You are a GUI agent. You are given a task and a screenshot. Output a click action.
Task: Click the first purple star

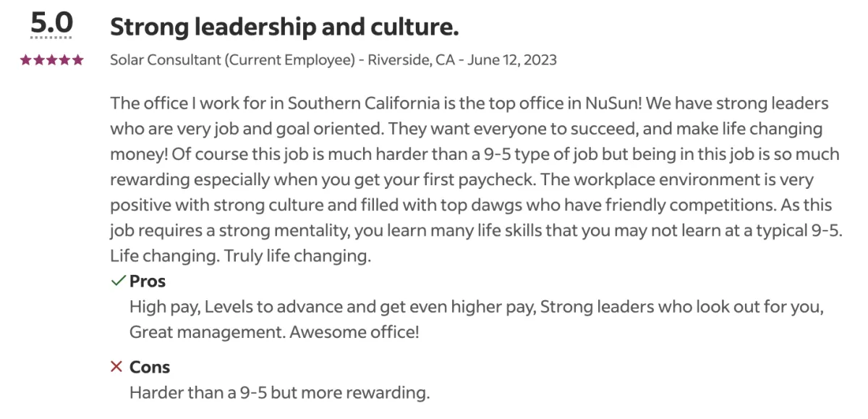[x=26, y=61]
